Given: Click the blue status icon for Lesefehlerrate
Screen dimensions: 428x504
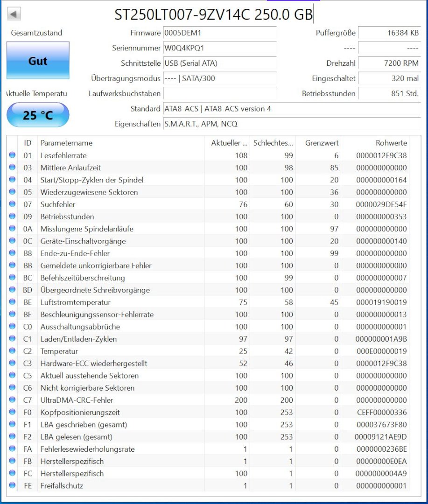Looking at the screenshot, I should pyautogui.click(x=13, y=155).
